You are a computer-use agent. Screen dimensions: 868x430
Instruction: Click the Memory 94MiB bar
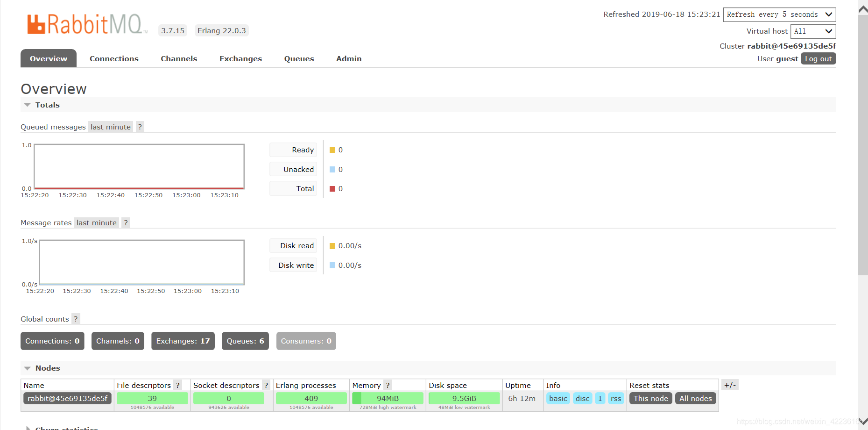pyautogui.click(x=388, y=398)
